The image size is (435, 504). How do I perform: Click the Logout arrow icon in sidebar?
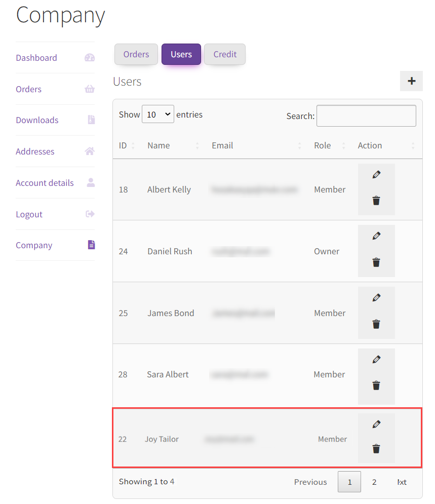90,214
